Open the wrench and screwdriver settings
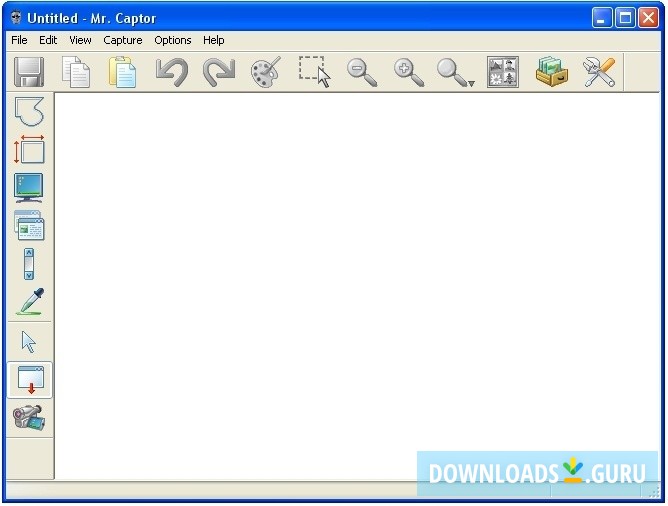Viewport: 668px width, 506px height. 599,72
